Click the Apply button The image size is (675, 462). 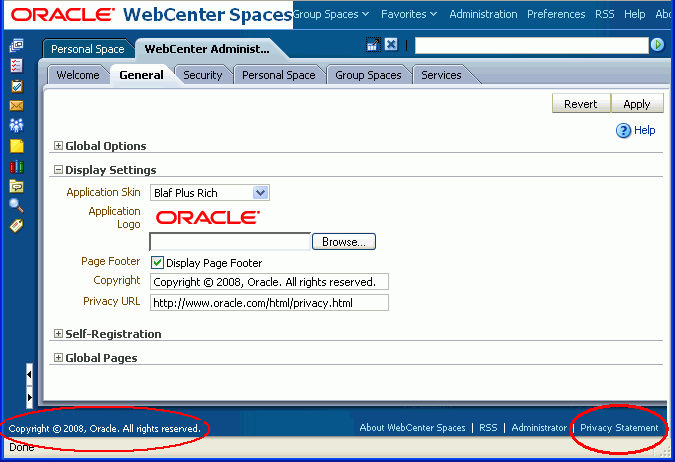pos(637,104)
